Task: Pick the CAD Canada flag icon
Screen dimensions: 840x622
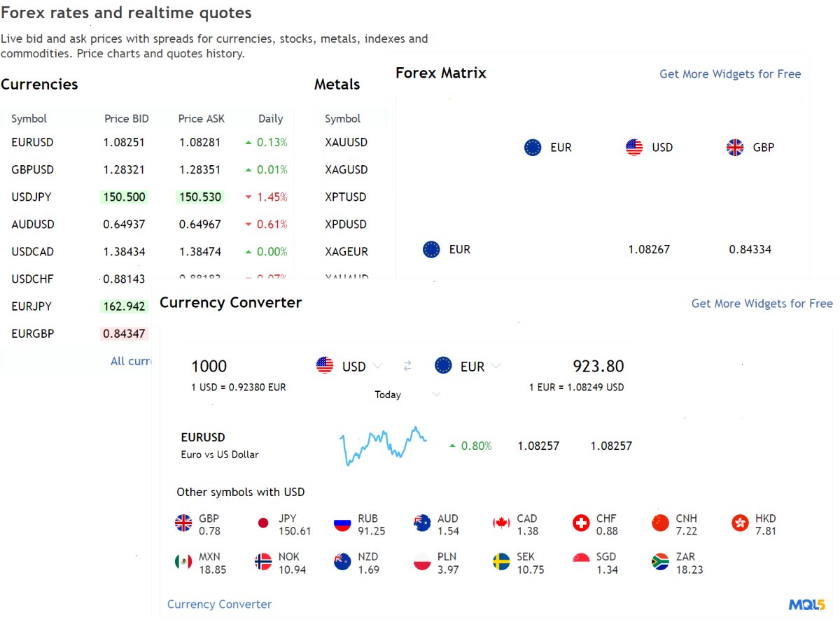Action: [501, 523]
